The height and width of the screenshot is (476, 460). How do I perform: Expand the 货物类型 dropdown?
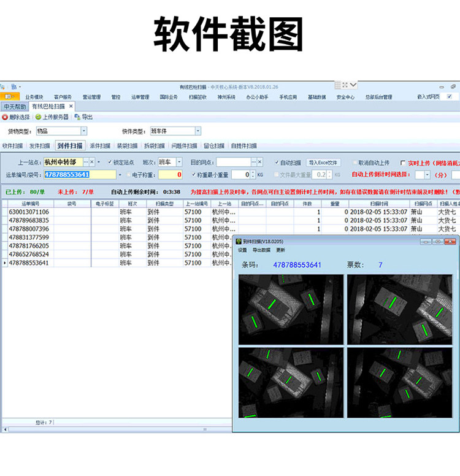click(x=84, y=131)
